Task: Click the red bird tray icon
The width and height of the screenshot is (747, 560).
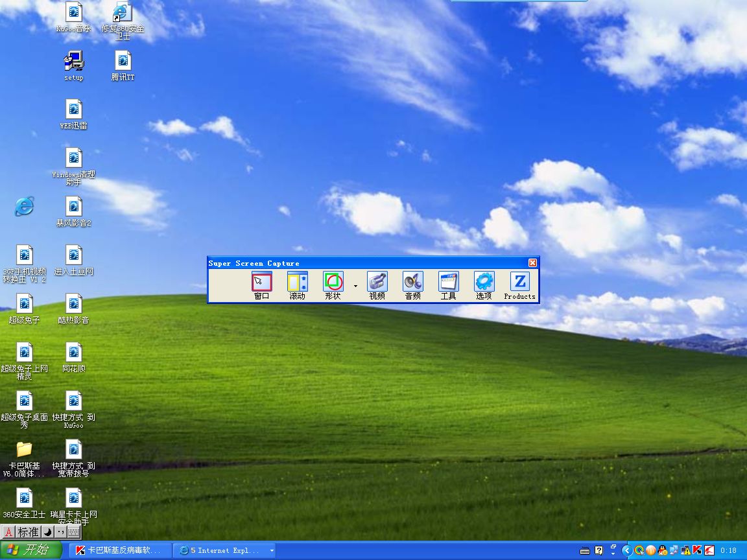Action: [x=709, y=550]
